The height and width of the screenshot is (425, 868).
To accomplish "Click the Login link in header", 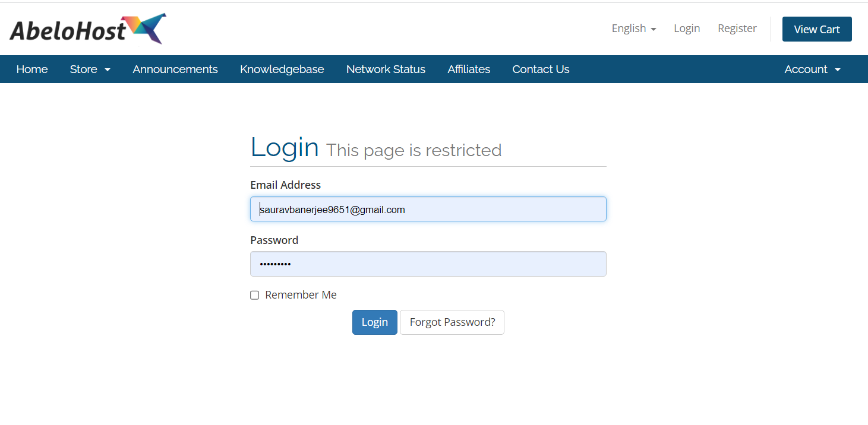I will coord(687,28).
